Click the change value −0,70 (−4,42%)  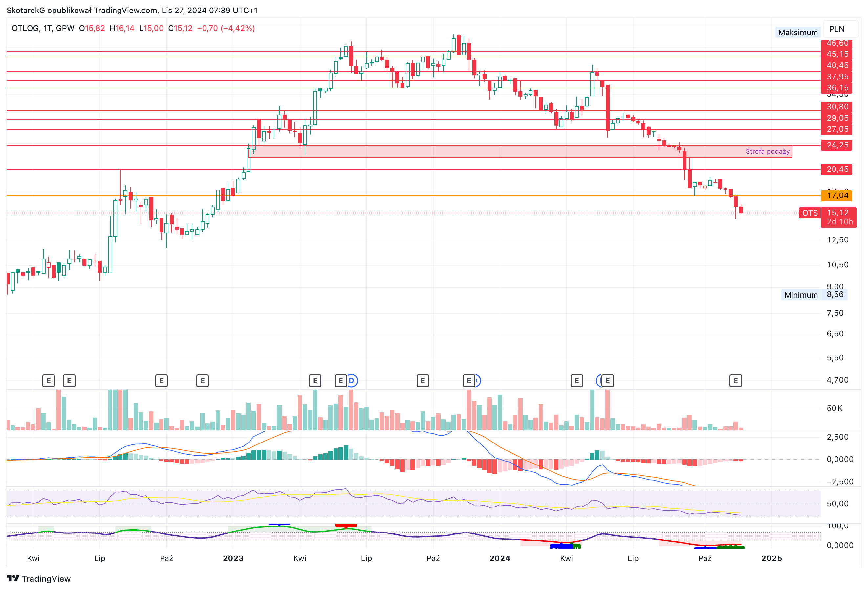pos(226,28)
